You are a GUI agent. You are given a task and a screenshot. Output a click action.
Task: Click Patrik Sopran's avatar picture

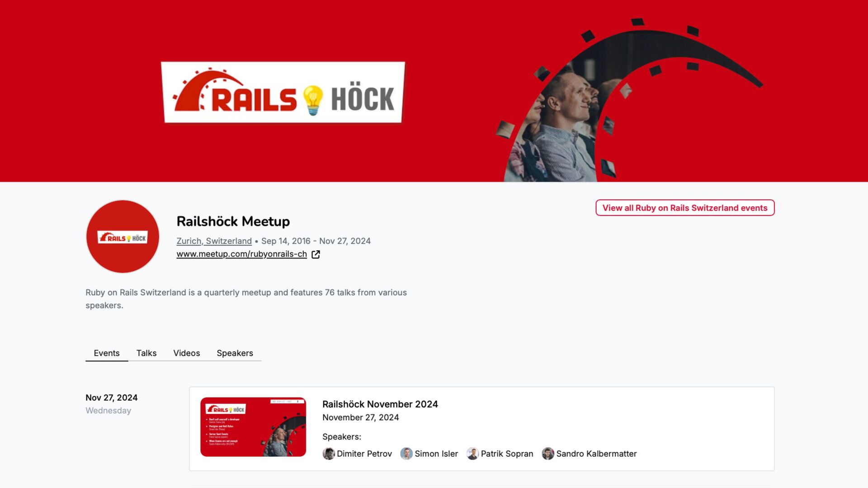[x=472, y=454]
